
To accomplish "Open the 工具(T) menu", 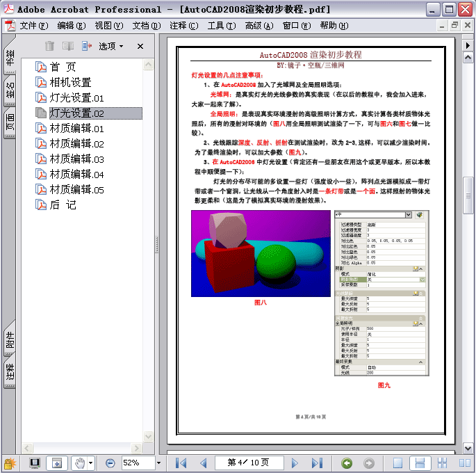I will pos(222,26).
